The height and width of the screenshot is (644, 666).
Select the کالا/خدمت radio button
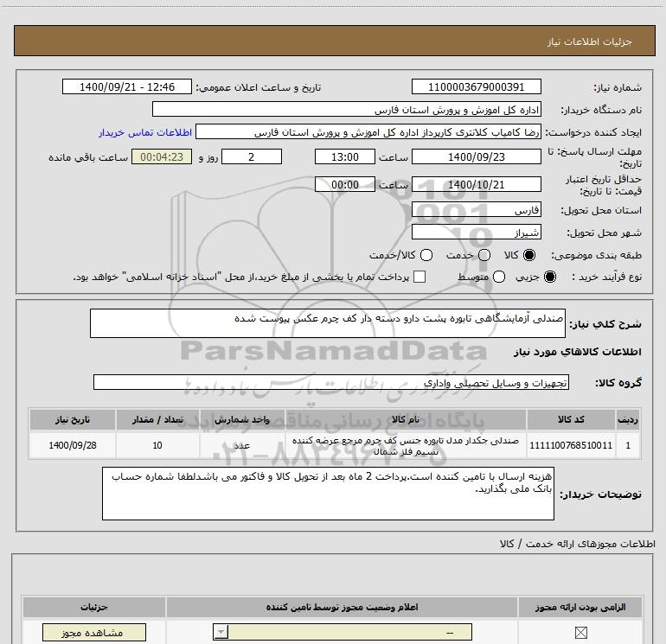click(x=426, y=255)
